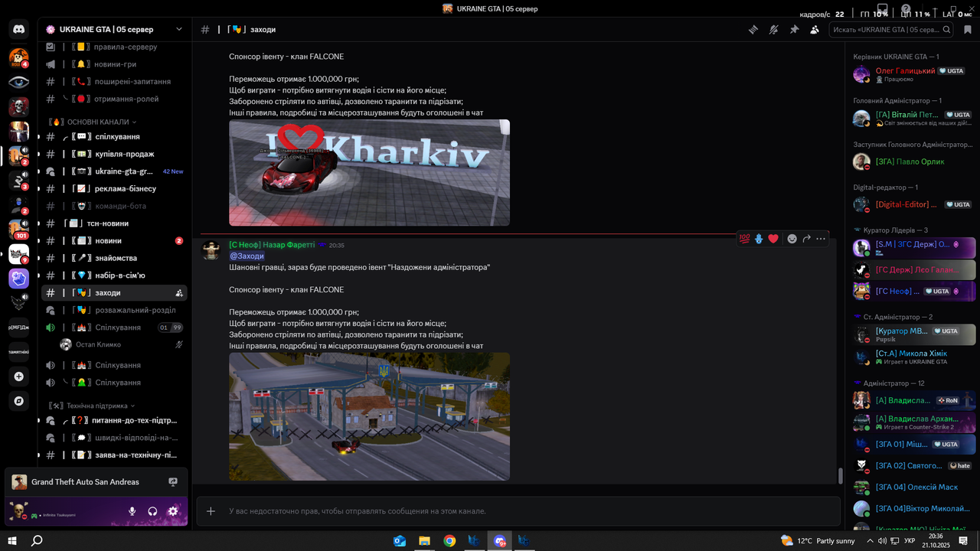Viewport: 980px width, 551px height.
Task: Add the 100 emoji reaction
Action: pos(744,239)
